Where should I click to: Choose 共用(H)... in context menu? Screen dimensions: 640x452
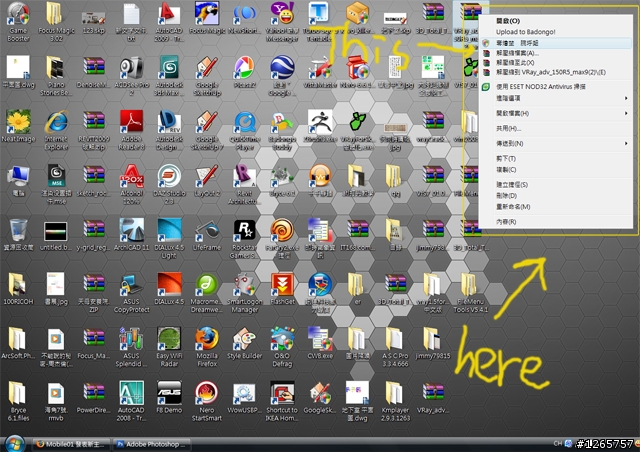(x=556, y=129)
